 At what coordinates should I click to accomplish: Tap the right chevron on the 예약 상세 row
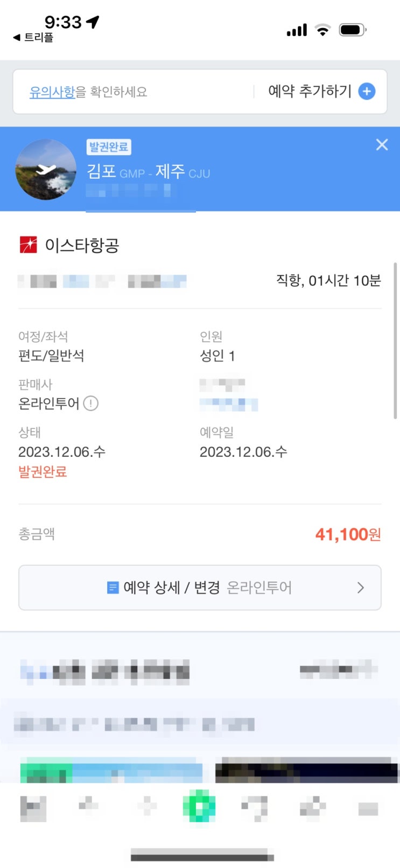pyautogui.click(x=361, y=587)
